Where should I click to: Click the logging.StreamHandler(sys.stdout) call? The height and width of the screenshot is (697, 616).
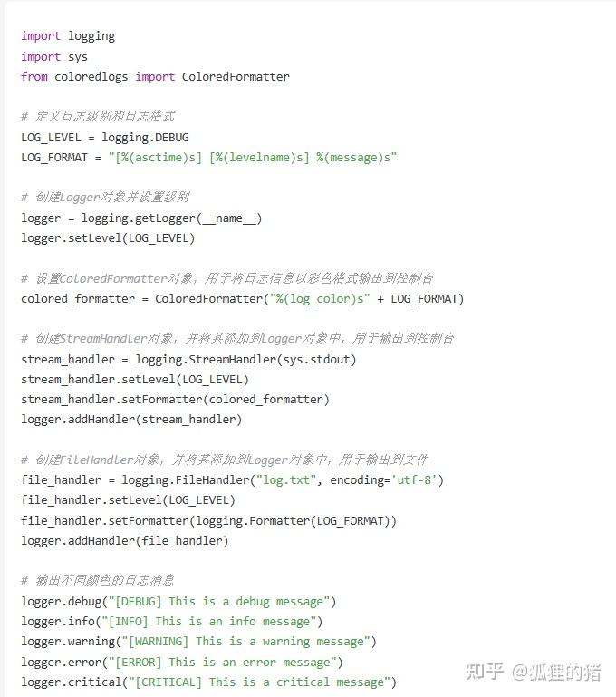245,359
